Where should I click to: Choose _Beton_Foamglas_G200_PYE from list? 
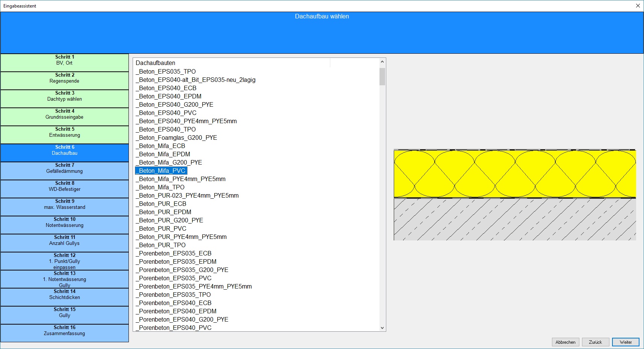point(176,137)
